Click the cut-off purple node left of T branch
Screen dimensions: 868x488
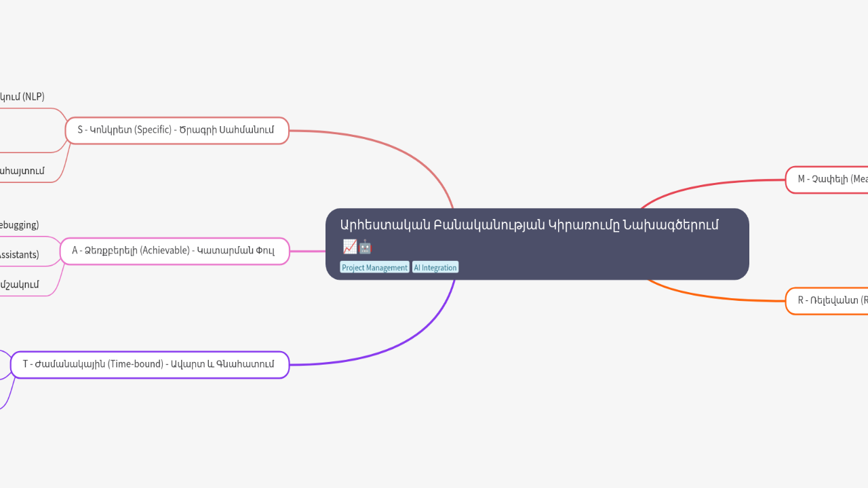tap(4, 365)
